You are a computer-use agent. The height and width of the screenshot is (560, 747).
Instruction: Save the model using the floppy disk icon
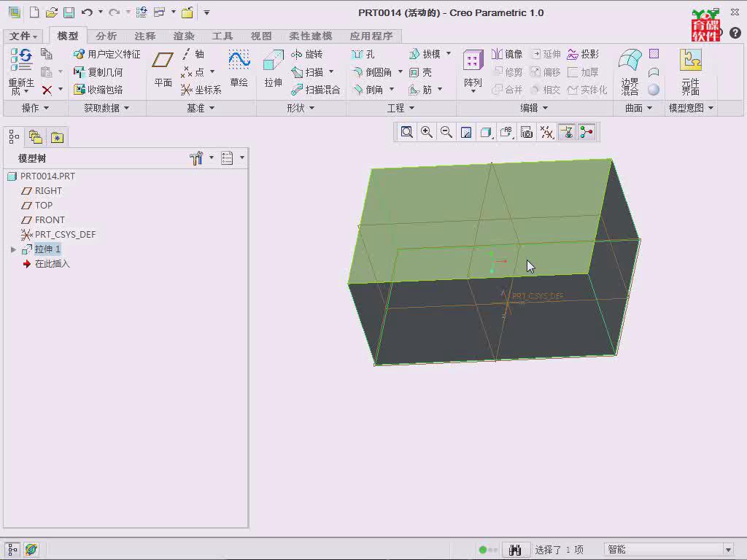click(69, 12)
